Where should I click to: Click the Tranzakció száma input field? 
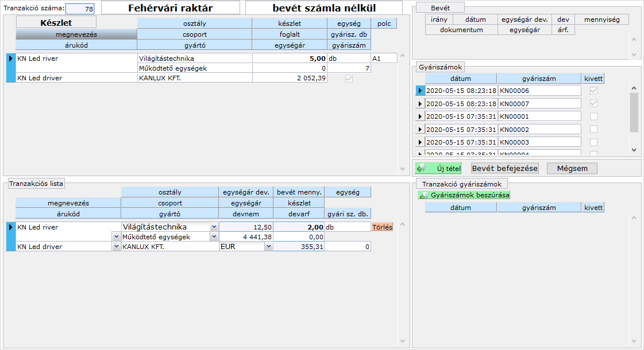tap(80, 9)
